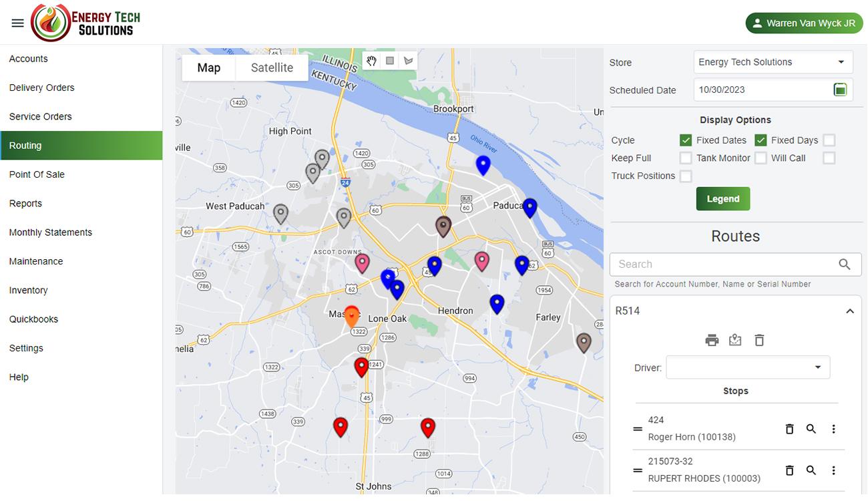Uncheck the Cycle display option
This screenshot has width=868, height=501.
[686, 140]
